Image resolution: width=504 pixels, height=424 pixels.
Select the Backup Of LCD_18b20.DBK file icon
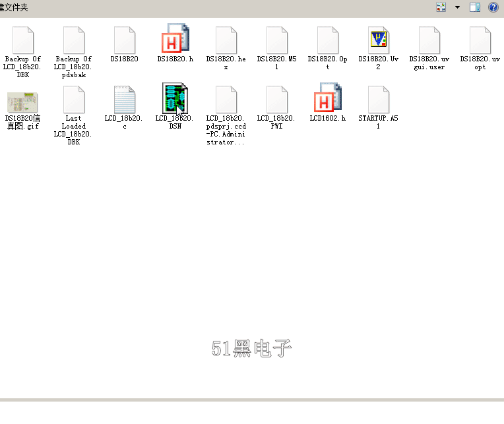[23, 40]
